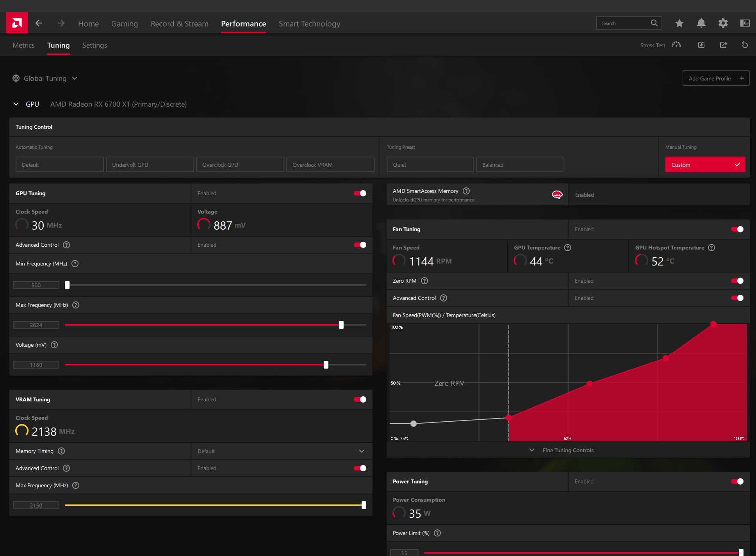Toggle Power Tuning enabled switch
The height and width of the screenshot is (556, 756).
click(x=737, y=481)
